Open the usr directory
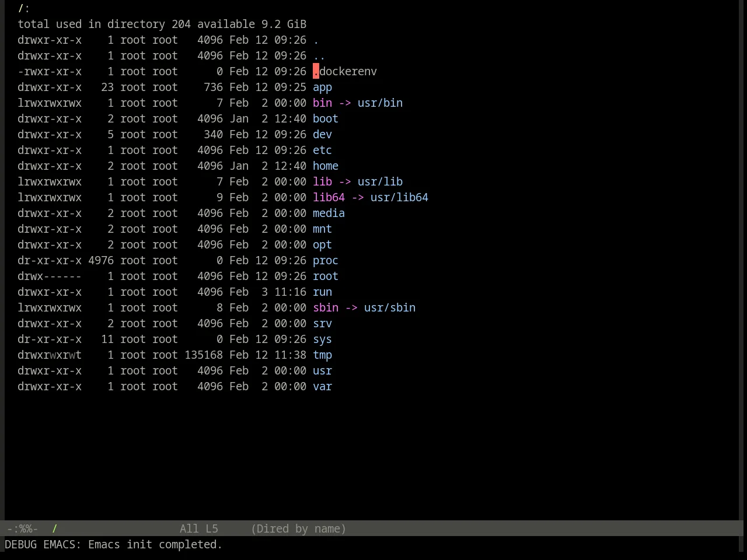This screenshot has width=747, height=560. pos(322,371)
